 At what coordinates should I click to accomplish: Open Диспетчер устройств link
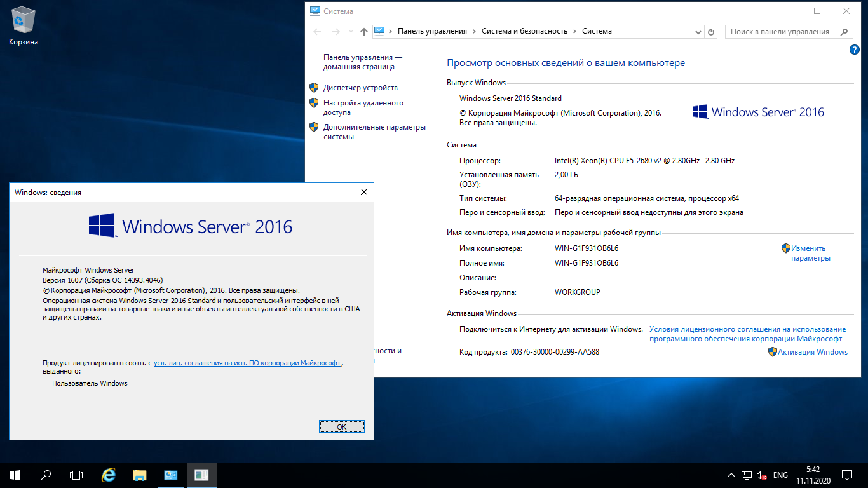click(x=360, y=88)
